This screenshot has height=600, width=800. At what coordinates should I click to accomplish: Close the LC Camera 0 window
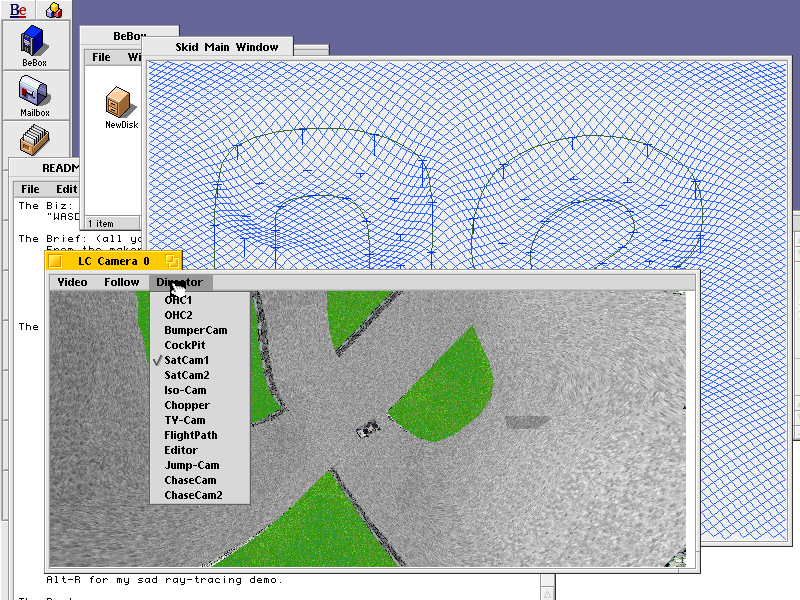click(x=56, y=261)
